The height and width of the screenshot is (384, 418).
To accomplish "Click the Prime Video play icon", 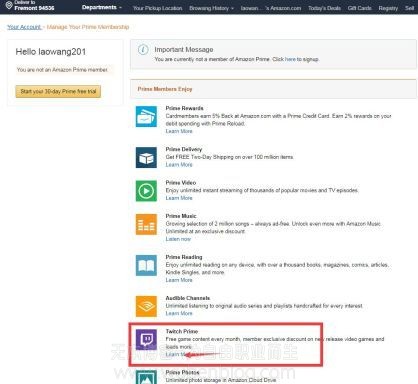I will pyautogui.click(x=146, y=191).
